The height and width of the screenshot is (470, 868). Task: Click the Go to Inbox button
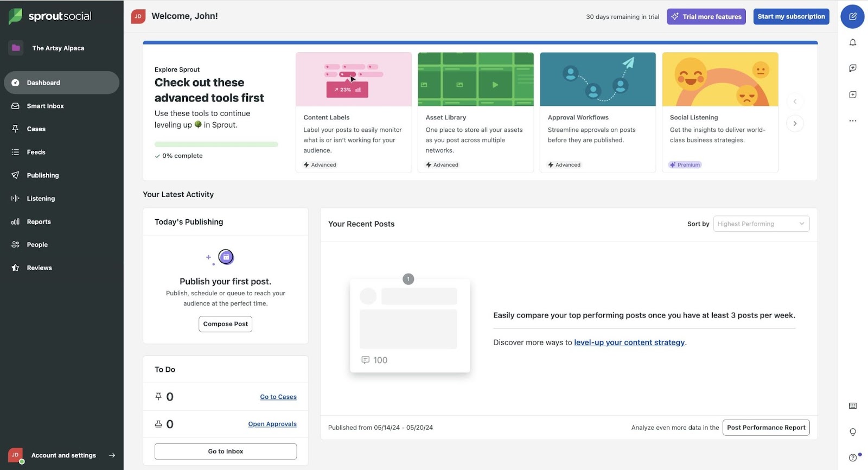pyautogui.click(x=226, y=452)
